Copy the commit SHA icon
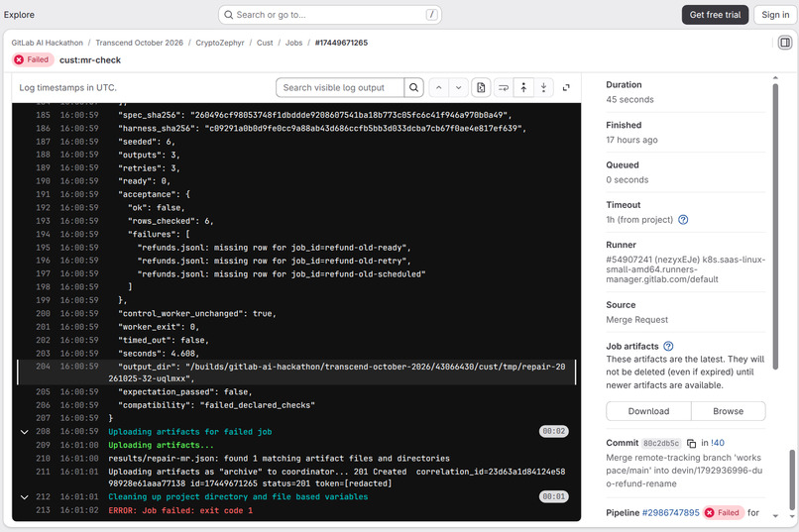Image resolution: width=799 pixels, height=532 pixels. (x=692, y=444)
